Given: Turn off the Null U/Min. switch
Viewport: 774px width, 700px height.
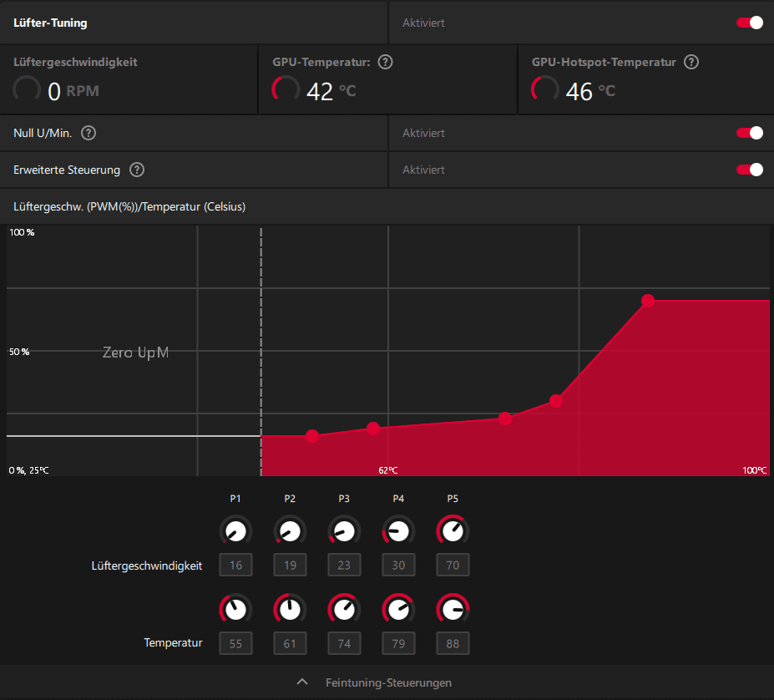Looking at the screenshot, I should tap(749, 133).
